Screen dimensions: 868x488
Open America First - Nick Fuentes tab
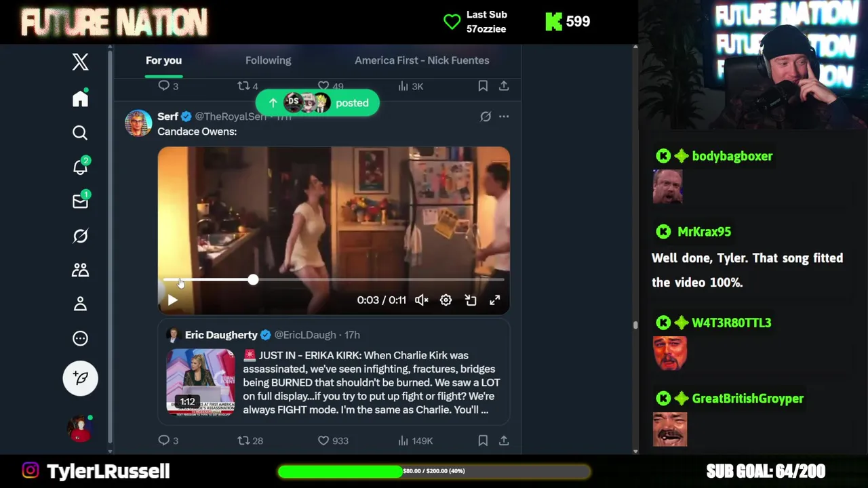pos(422,60)
